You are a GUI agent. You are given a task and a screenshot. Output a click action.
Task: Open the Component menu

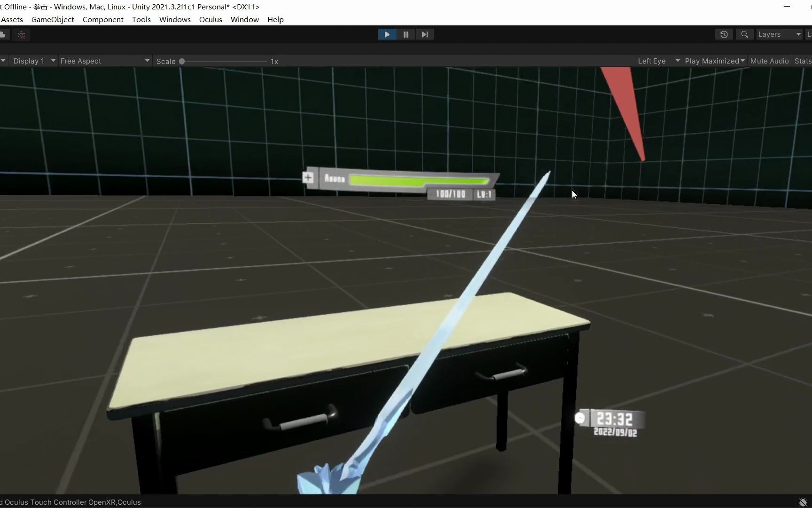[x=103, y=19]
